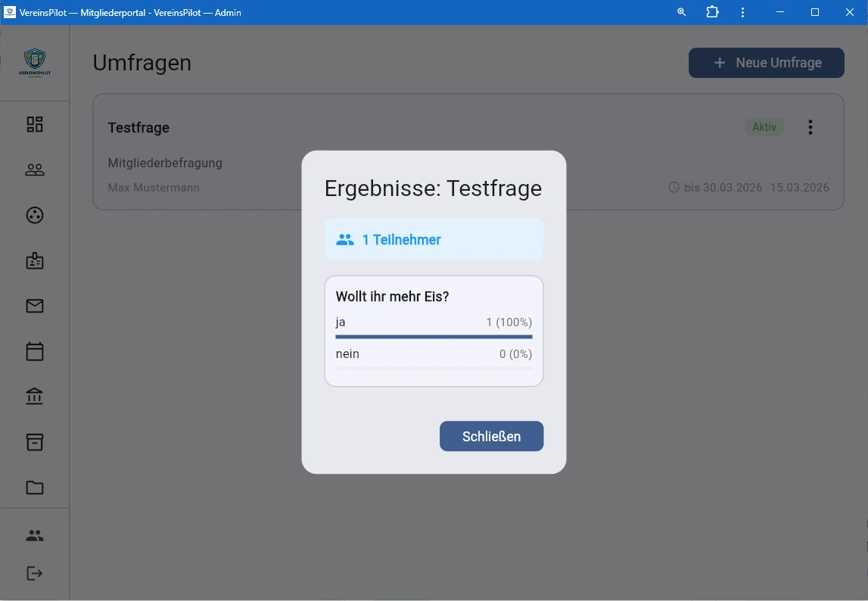The image size is (868, 601).
Task: Open the Dashboard from the sidebar
Action: [34, 123]
